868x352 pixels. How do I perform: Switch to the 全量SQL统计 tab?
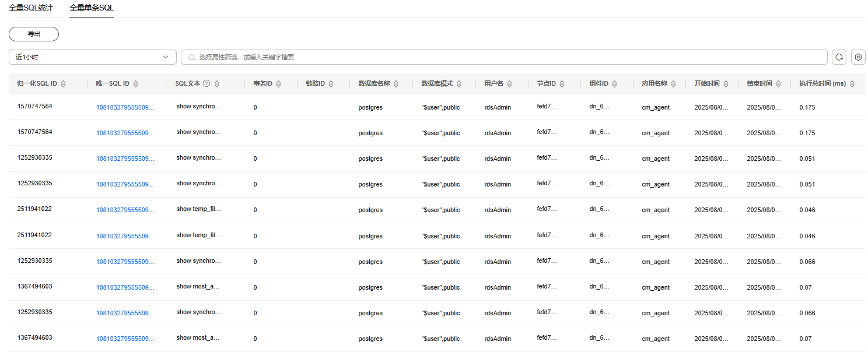coord(30,8)
